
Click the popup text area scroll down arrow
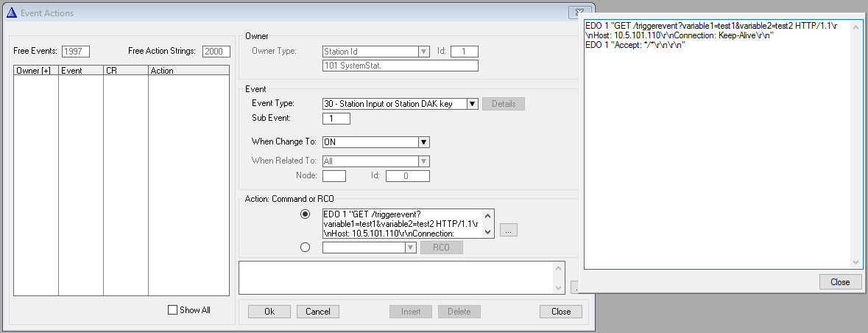point(857,262)
